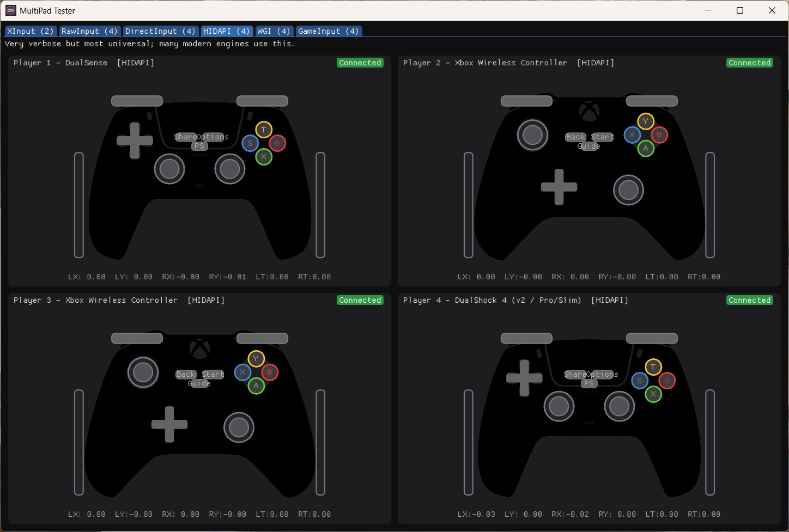The height and width of the screenshot is (532, 789).
Task: Click Player 4's left analog stick
Action: (x=559, y=406)
